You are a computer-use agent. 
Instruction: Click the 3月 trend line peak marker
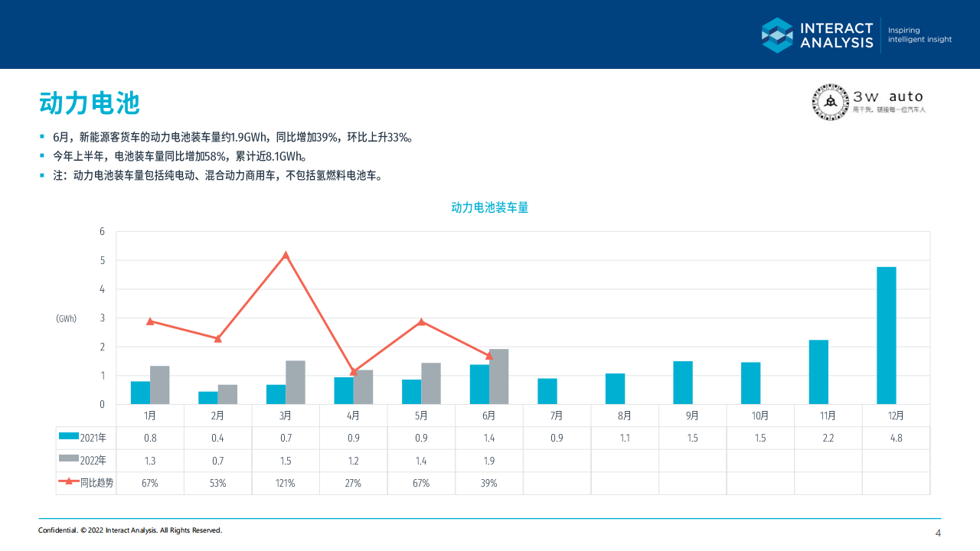(286, 255)
